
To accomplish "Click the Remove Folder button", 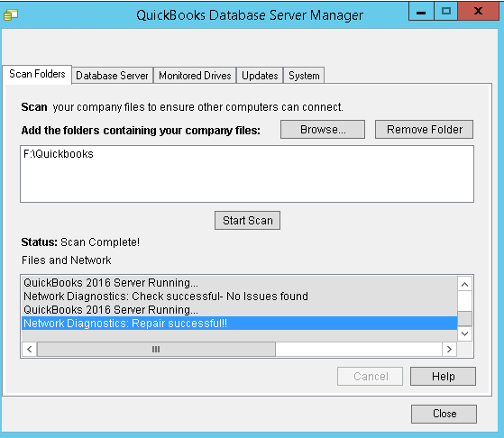I will tap(424, 130).
